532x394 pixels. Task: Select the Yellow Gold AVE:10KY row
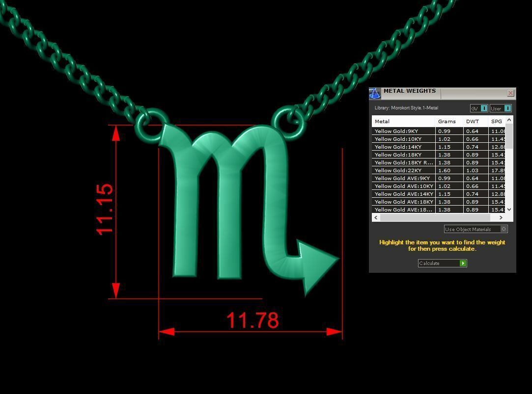point(439,186)
